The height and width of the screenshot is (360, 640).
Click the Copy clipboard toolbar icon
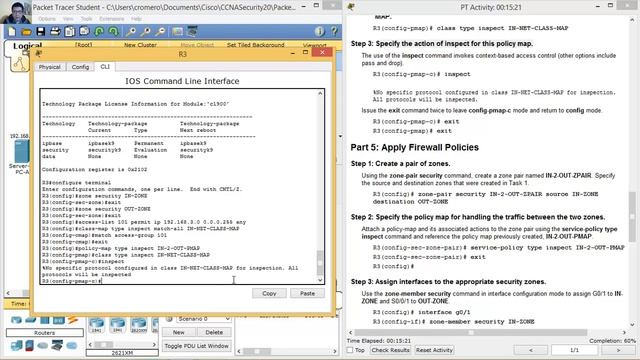pyautogui.click(x=70, y=31)
